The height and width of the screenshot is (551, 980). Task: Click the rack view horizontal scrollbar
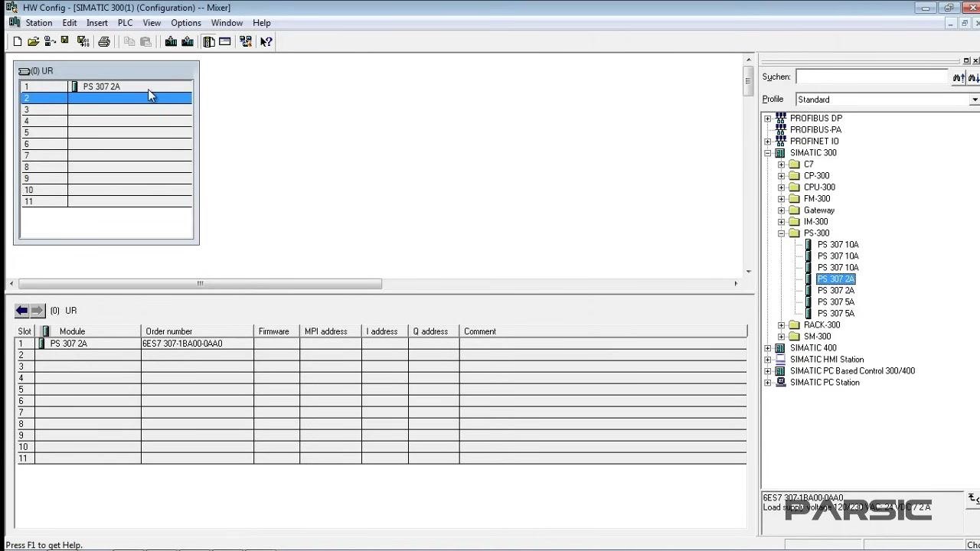pyautogui.click(x=200, y=284)
